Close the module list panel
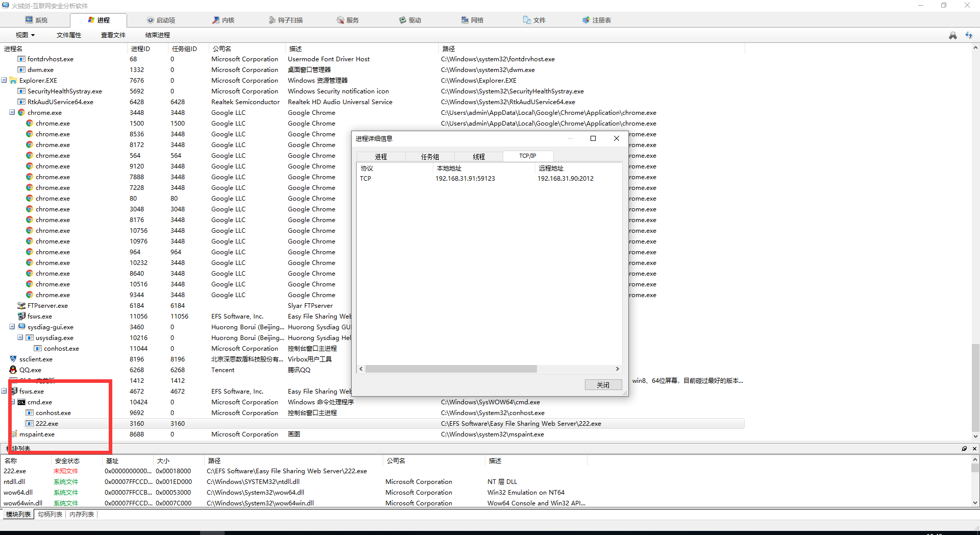The height and width of the screenshot is (535, 980). pos(974,449)
